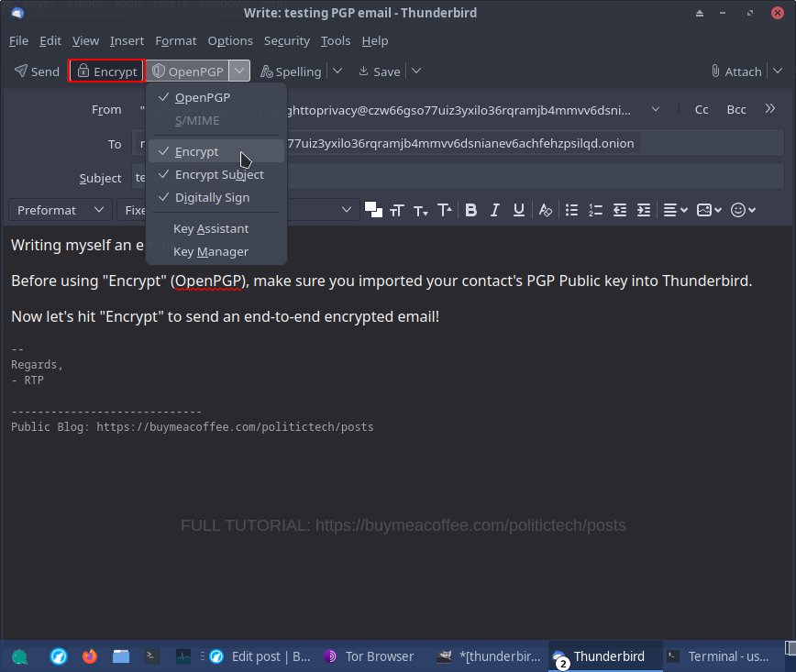This screenshot has width=796, height=672.
Task: Open system monitor icon in taskbar
Action: (183, 656)
